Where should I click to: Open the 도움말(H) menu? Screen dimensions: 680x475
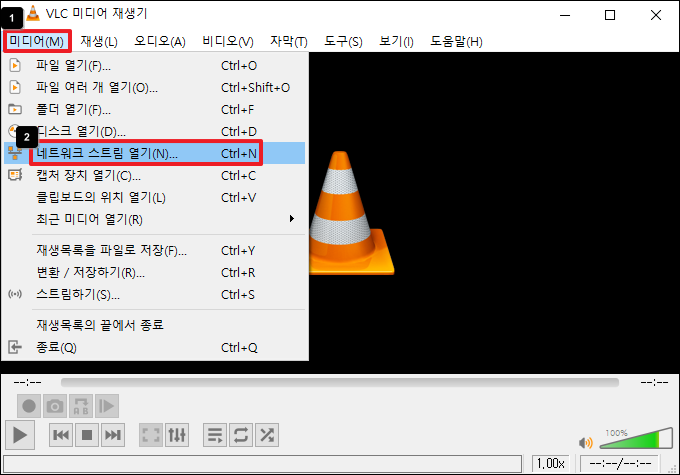pyautogui.click(x=456, y=42)
